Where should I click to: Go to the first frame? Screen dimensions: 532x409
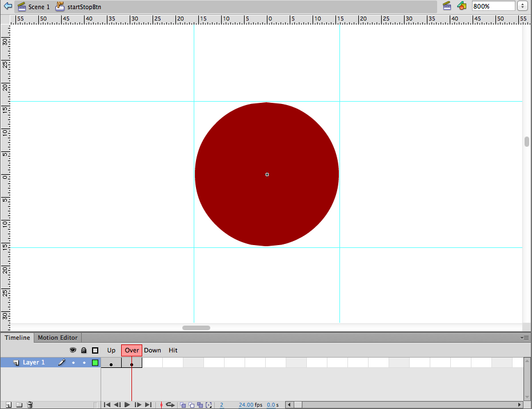[x=107, y=405]
